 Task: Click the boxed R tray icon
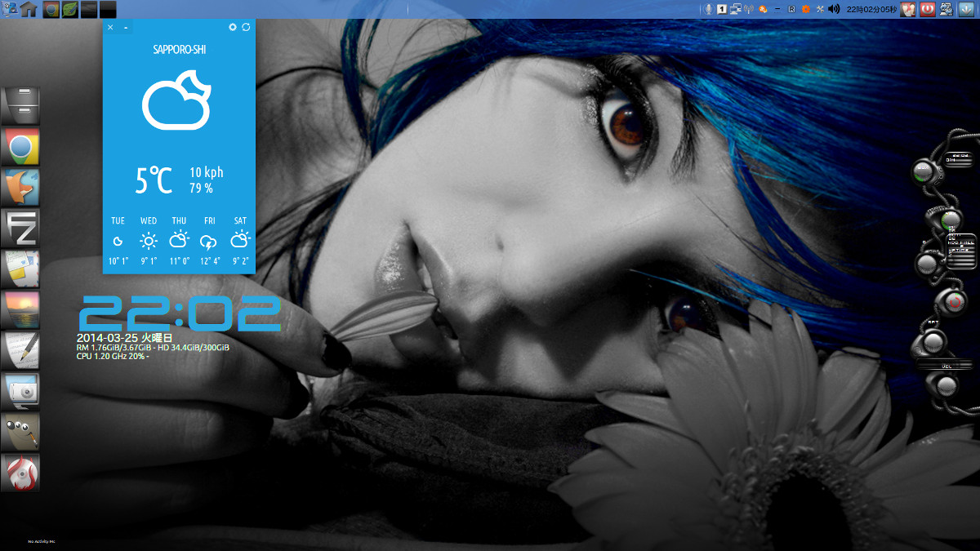click(x=791, y=9)
